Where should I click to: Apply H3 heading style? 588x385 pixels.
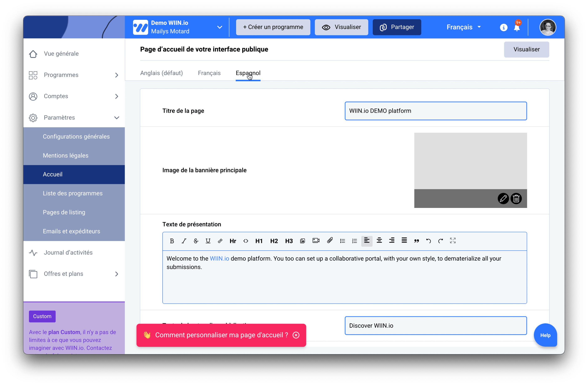[289, 241]
